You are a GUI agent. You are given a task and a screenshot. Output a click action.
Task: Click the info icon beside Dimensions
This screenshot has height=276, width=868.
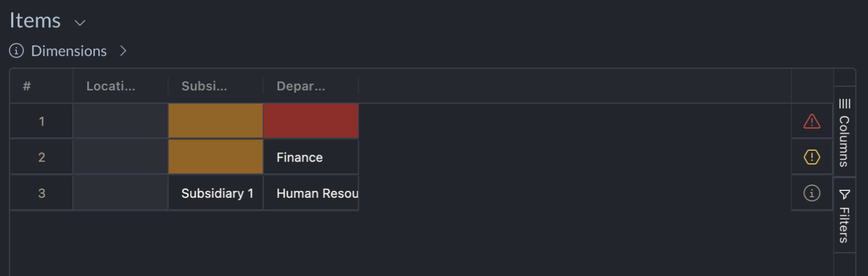[16, 51]
